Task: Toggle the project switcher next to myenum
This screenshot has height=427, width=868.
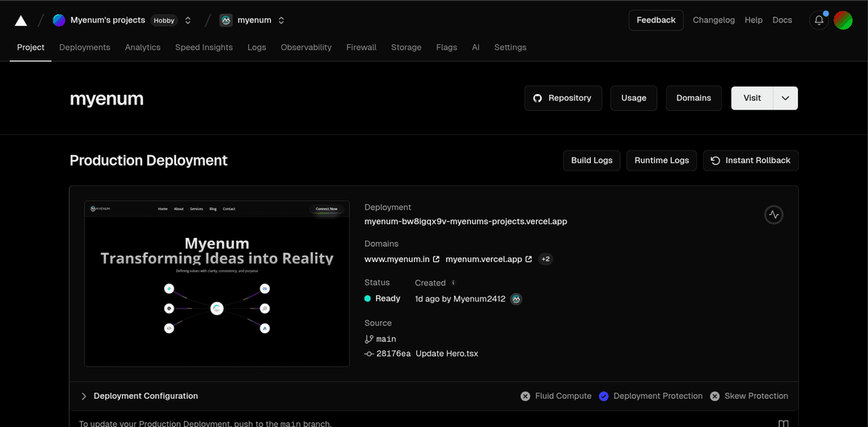Action: point(281,20)
